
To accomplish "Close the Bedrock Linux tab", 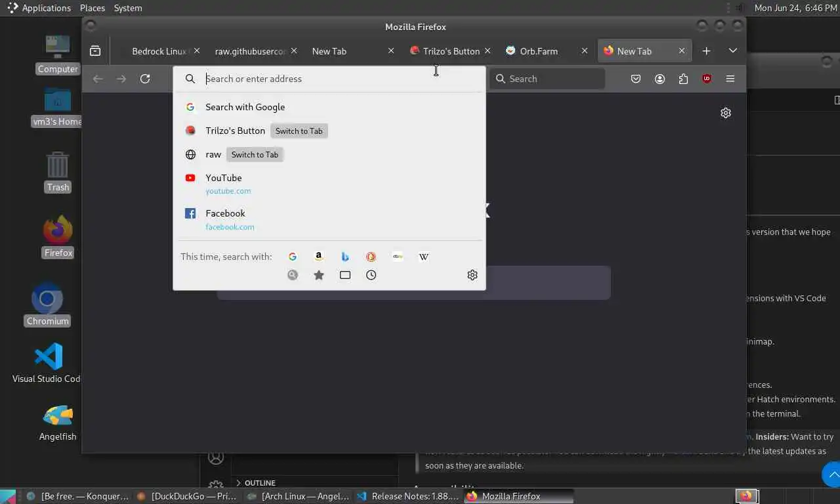I will tap(196, 51).
